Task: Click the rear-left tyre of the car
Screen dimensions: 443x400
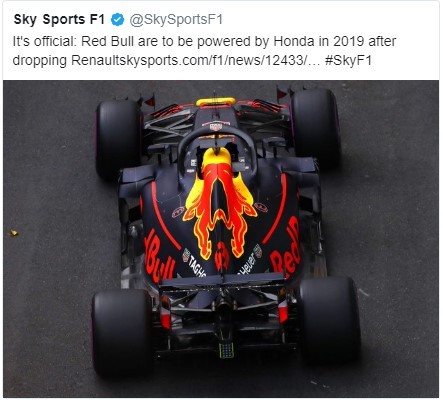Action: tap(122, 332)
